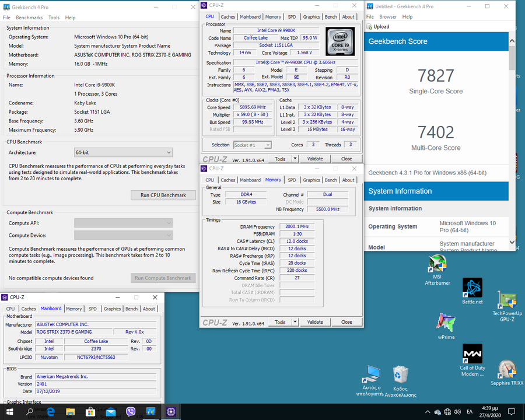Show hidden tray icons chevron
Screen dimensions: 525x420
[x=428, y=412]
